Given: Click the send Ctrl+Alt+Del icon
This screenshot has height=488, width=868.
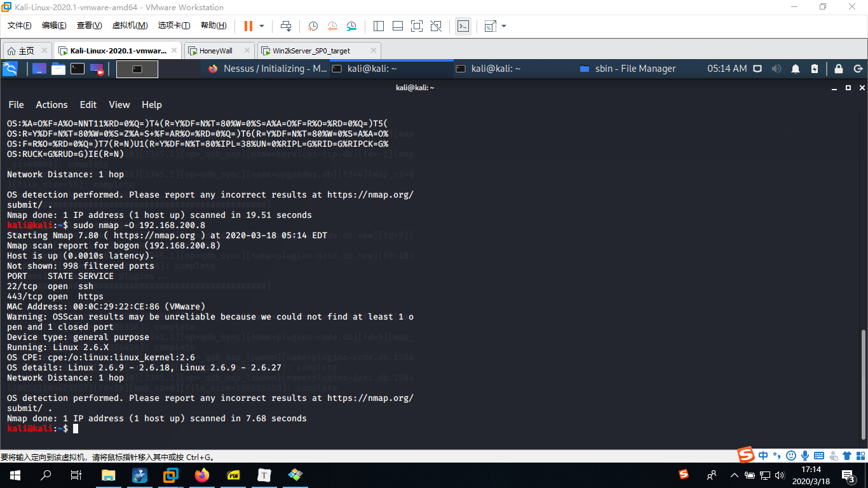Looking at the screenshot, I should (x=286, y=26).
